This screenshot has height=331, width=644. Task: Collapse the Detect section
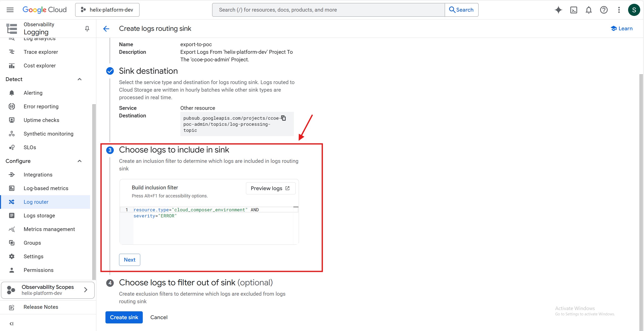[79, 79]
